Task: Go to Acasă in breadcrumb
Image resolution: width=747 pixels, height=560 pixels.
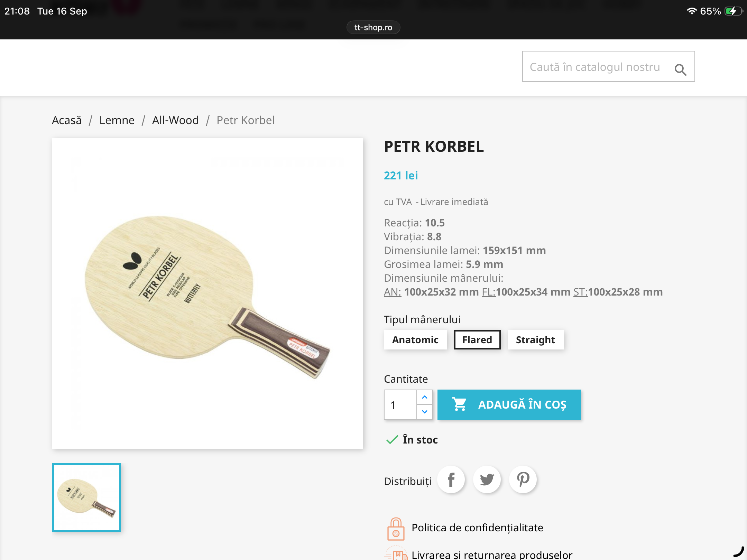Action: click(x=67, y=120)
